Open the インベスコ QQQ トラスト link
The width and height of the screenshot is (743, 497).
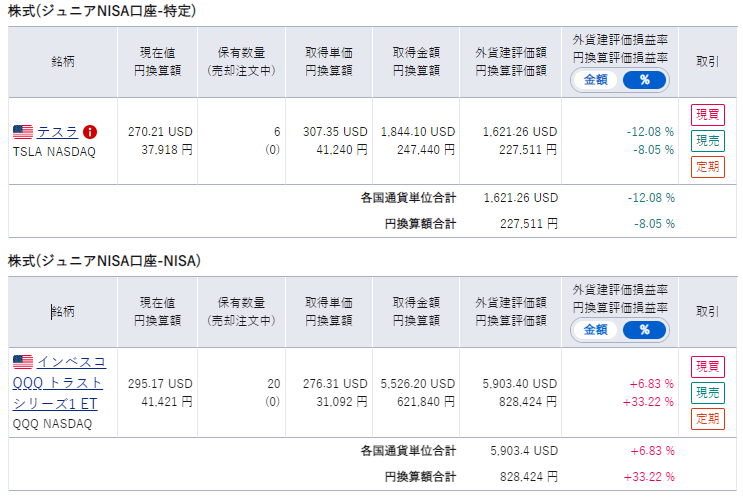click(x=59, y=383)
